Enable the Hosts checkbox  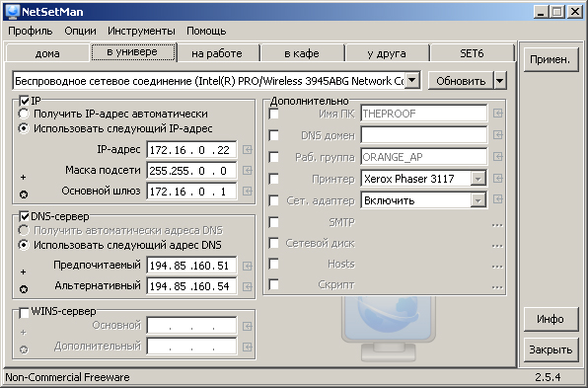273,264
